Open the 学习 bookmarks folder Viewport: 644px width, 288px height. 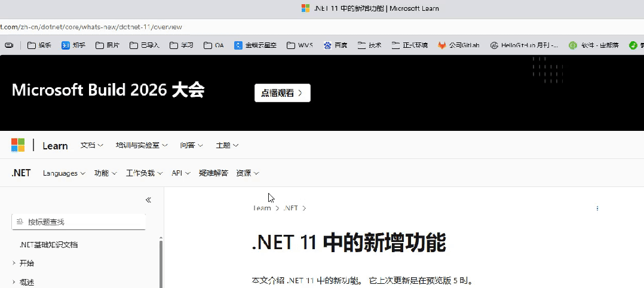point(181,45)
